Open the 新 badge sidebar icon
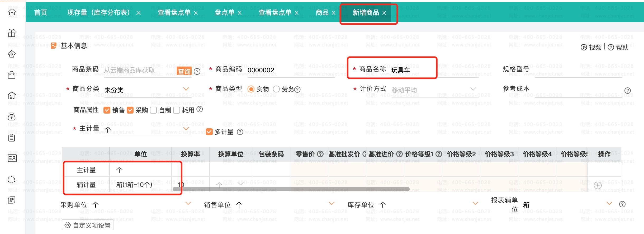The image size is (644, 234). click(12, 200)
